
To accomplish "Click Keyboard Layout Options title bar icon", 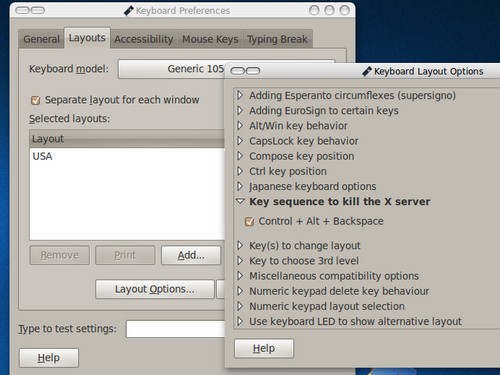I will tap(367, 71).
